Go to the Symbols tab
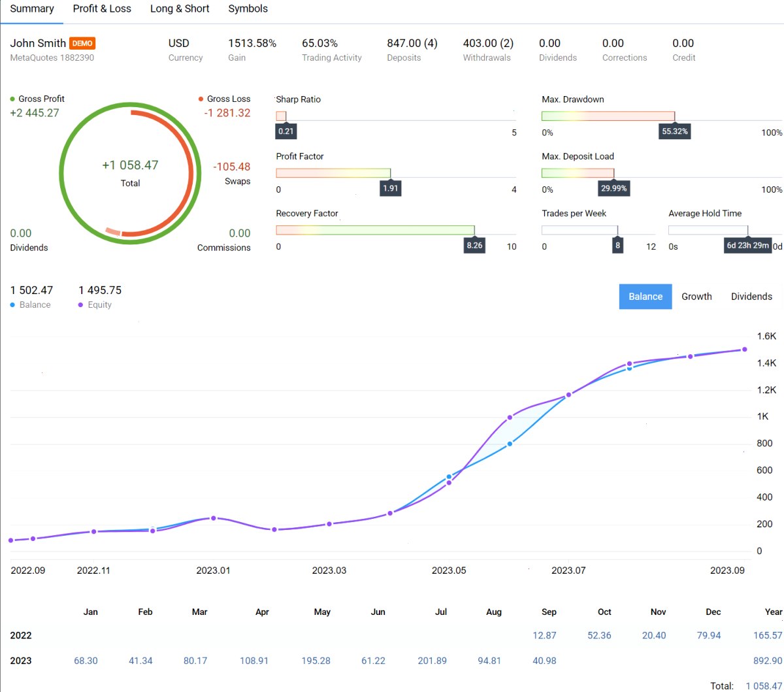Screen dimensions: 784x692 (x=248, y=9)
